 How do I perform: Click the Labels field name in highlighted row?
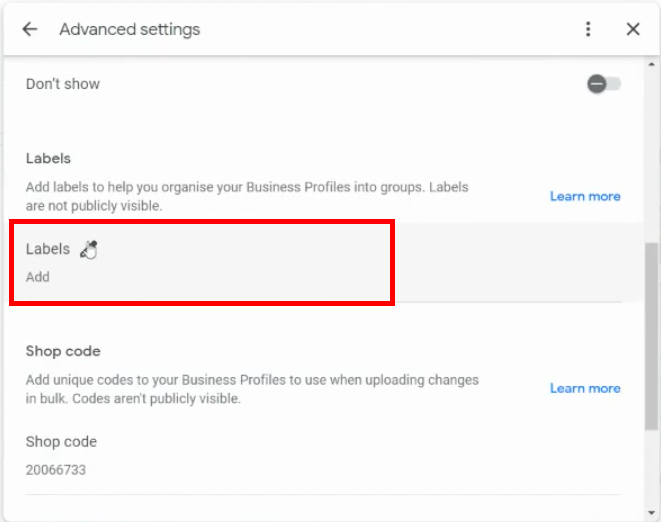(48, 249)
